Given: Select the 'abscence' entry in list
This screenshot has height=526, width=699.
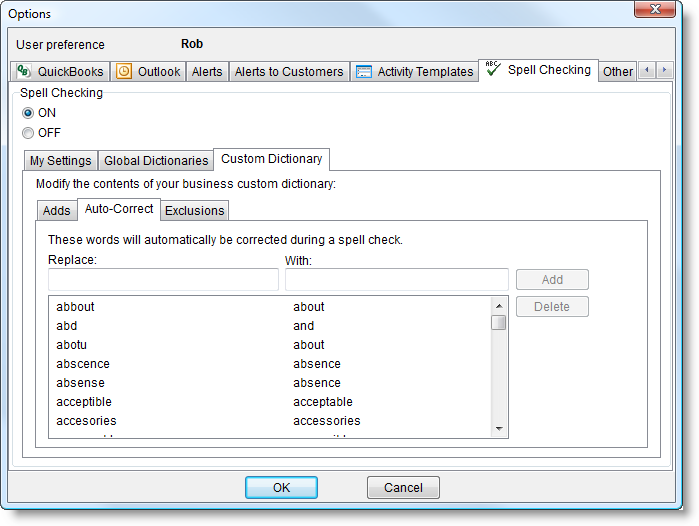Looking at the screenshot, I should (x=83, y=364).
